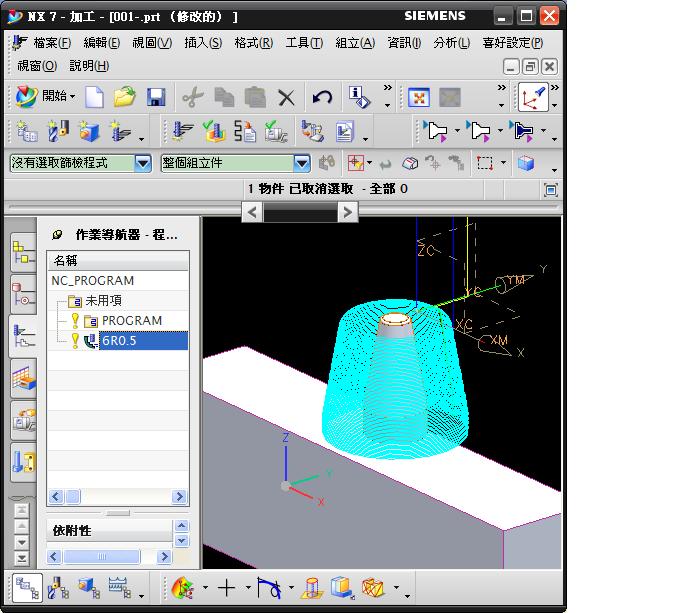Viewport: 680px width, 613px height.
Task: Open the 說明(H) menu
Action: click(89, 65)
